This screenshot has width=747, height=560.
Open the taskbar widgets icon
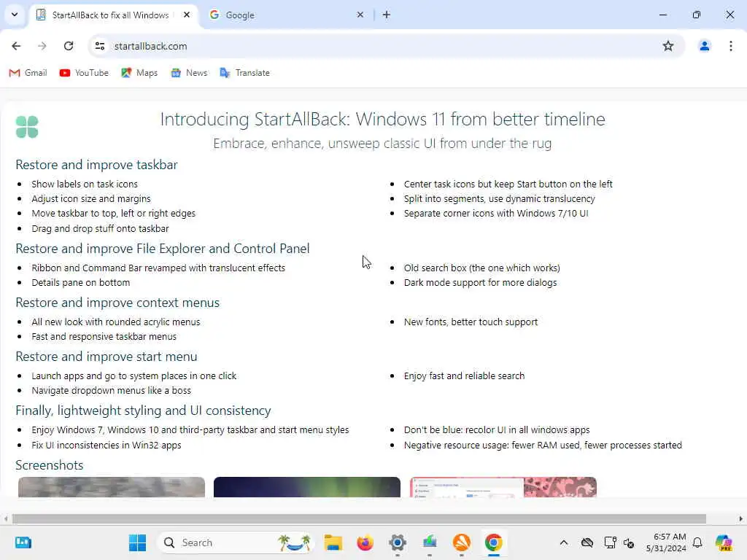[23, 542]
